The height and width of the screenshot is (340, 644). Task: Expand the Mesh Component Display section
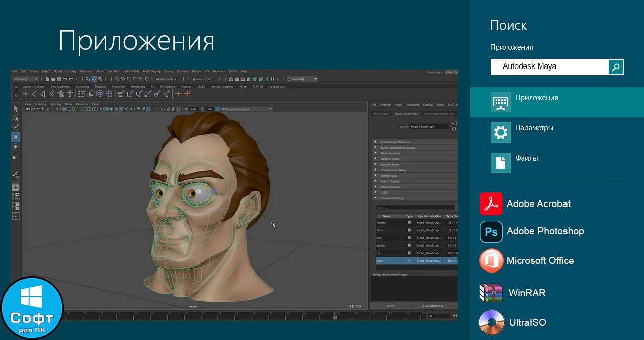[415, 148]
